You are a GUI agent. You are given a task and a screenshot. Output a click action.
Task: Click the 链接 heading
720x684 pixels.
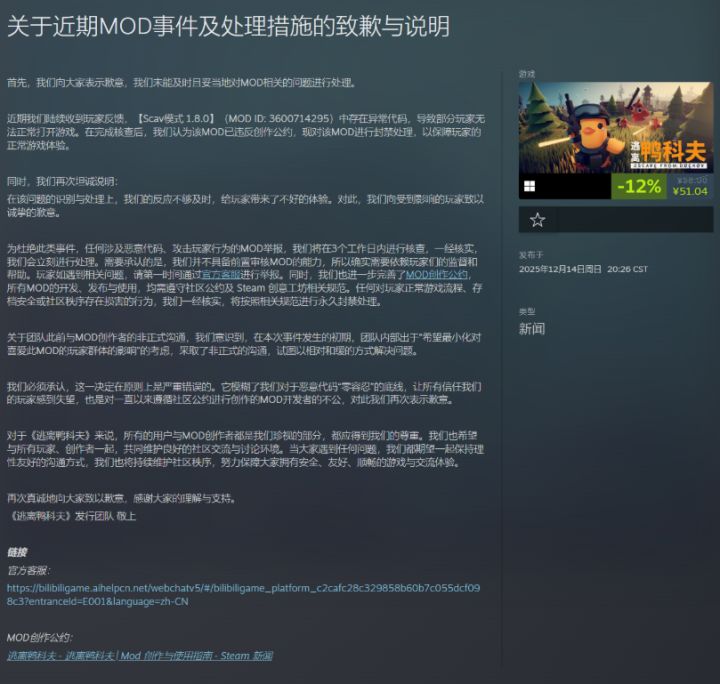17,552
